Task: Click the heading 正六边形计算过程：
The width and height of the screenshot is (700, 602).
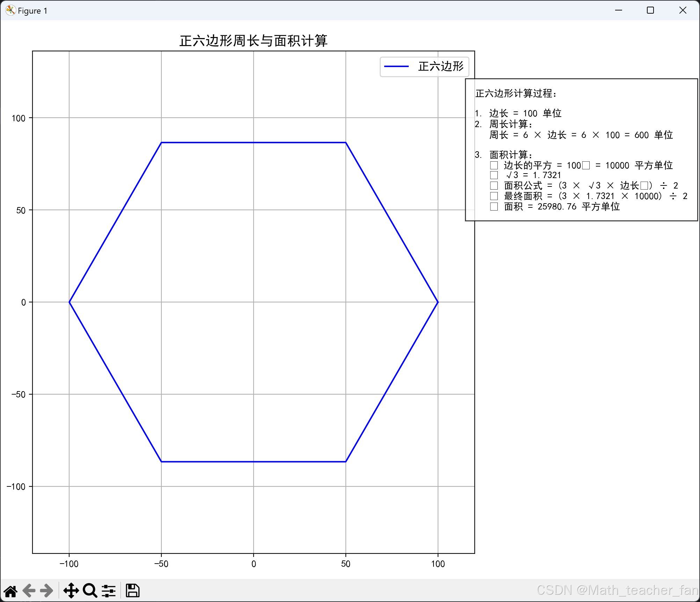Action: tap(516, 94)
